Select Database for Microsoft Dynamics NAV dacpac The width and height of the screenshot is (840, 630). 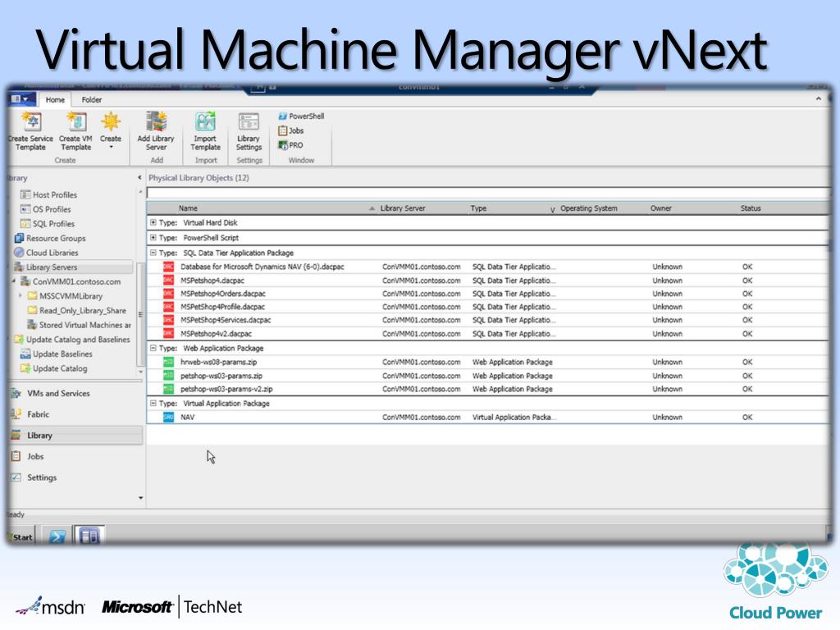coord(487,267)
